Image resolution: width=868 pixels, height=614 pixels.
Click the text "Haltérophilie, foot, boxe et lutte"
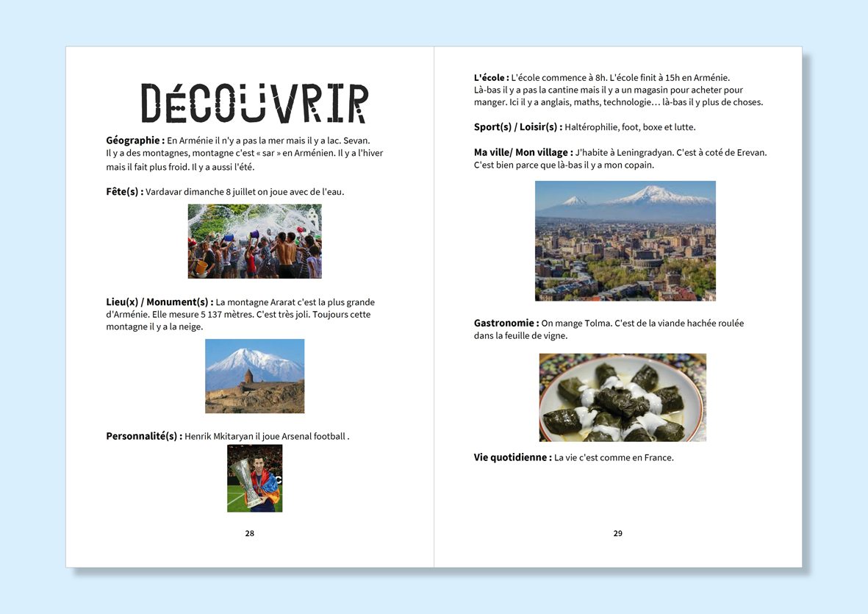[630, 127]
